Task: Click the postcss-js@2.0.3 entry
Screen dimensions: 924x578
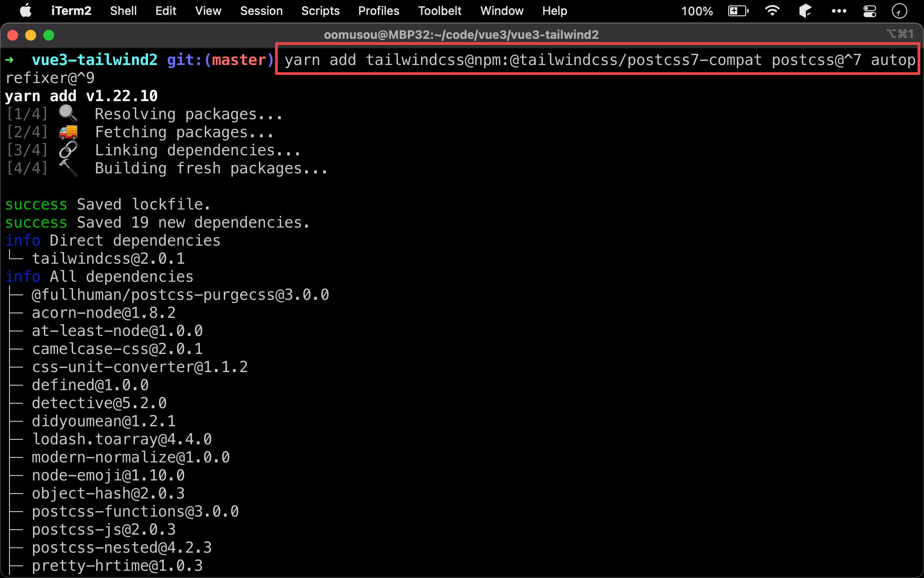Action: [104, 529]
